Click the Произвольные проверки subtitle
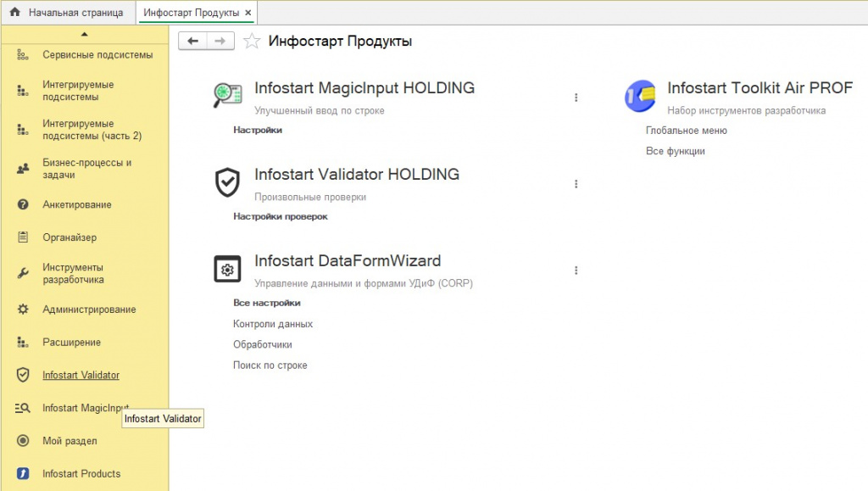Image resolution: width=868 pixels, height=491 pixels. point(310,197)
